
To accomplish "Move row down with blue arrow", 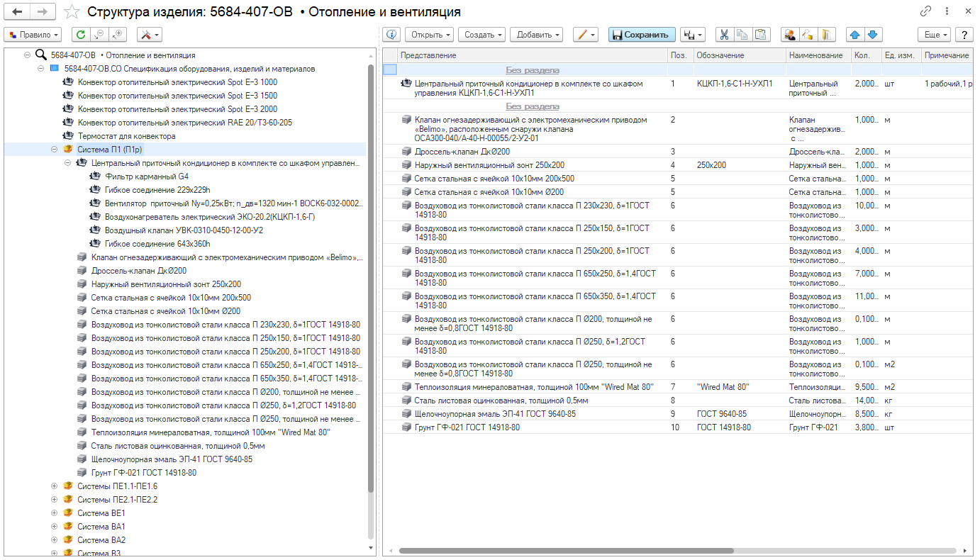I will coord(873,35).
